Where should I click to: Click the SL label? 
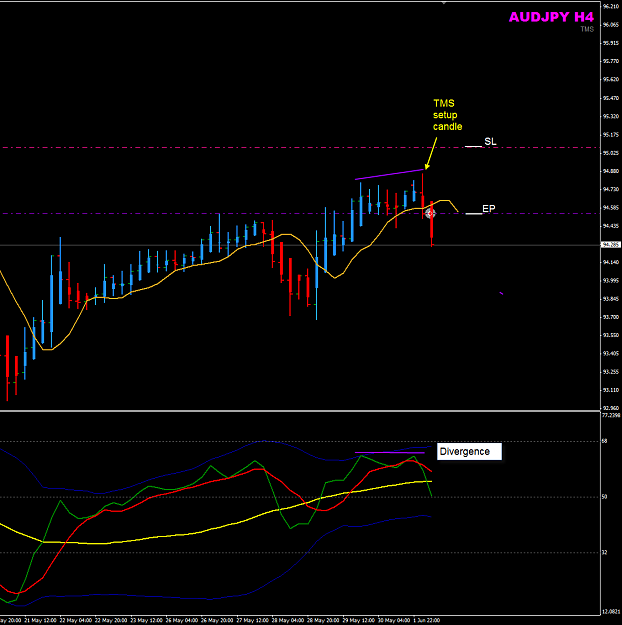tap(490, 142)
